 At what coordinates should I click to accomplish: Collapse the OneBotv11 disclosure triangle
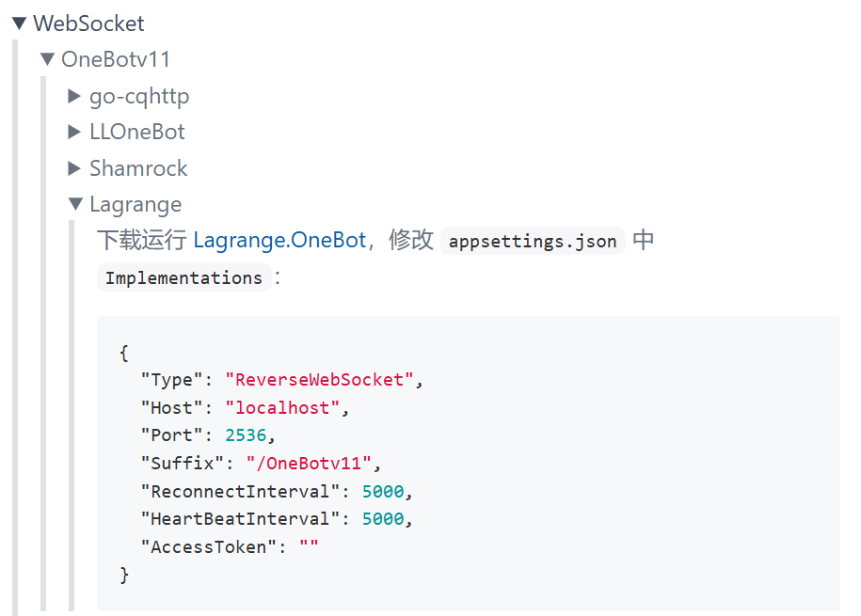click(47, 59)
